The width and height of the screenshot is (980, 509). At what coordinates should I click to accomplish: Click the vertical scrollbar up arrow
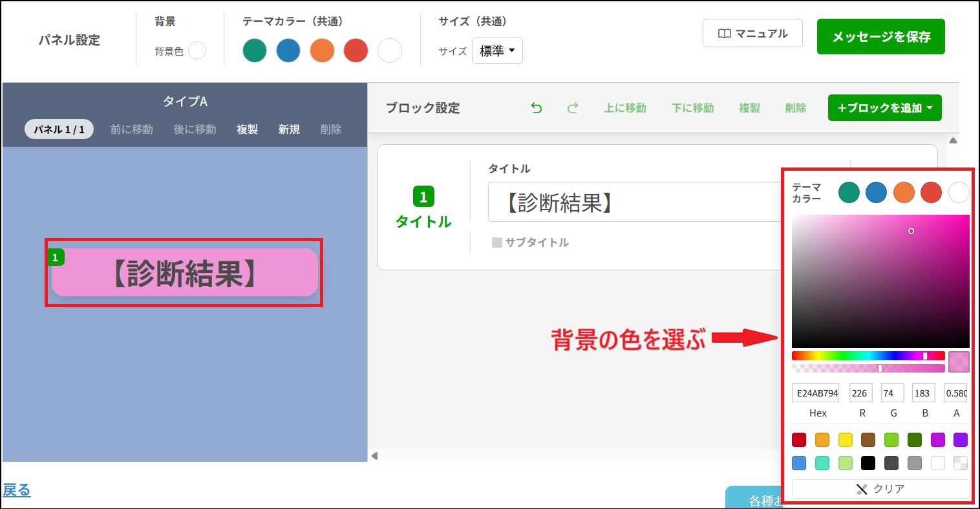953,140
